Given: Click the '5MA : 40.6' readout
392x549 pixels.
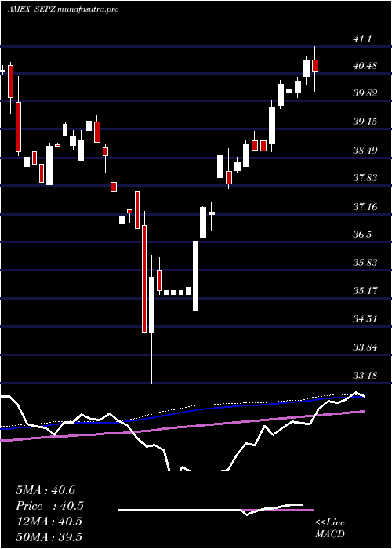Looking at the screenshot, I should (x=45, y=490).
